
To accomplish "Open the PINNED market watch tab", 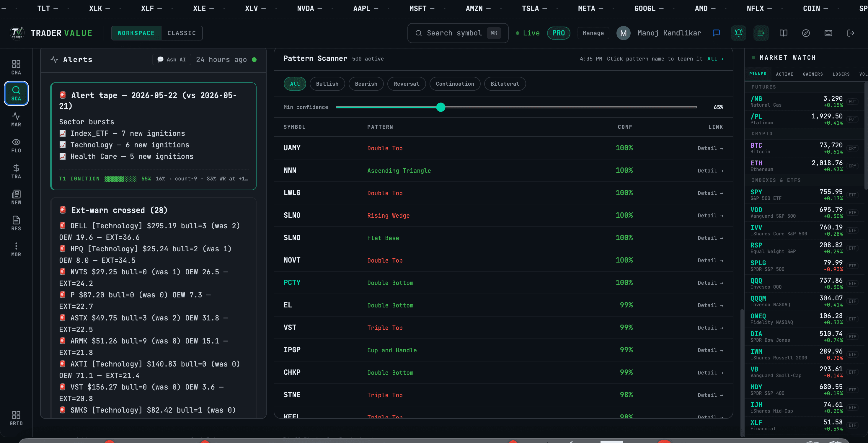I will pos(758,74).
